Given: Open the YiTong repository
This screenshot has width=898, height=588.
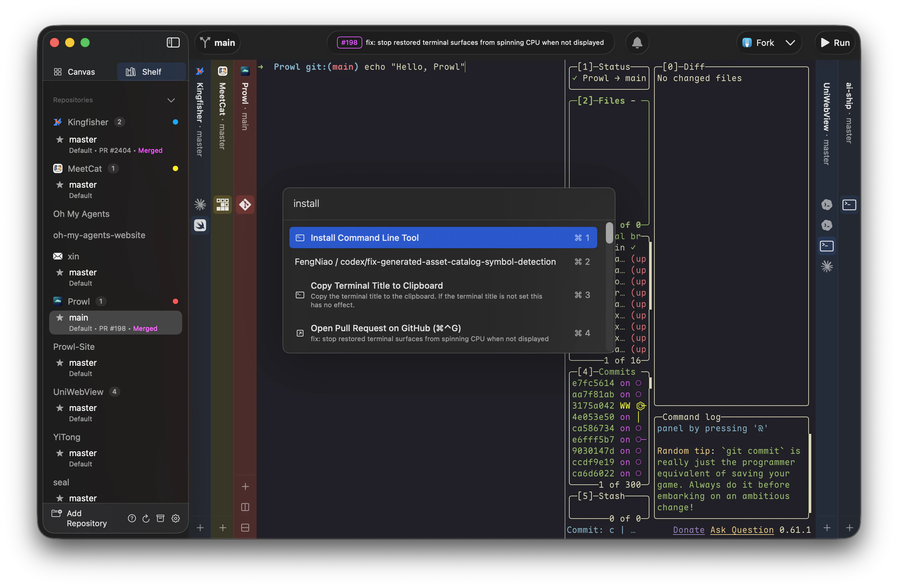Looking at the screenshot, I should click(x=67, y=437).
